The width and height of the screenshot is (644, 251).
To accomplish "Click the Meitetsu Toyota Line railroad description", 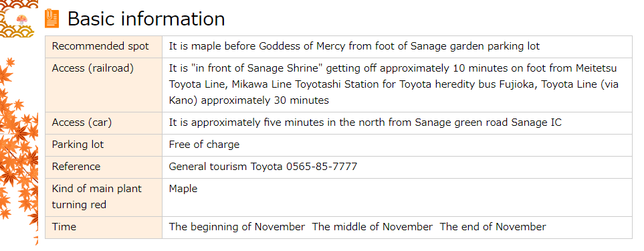I will click(x=394, y=84).
